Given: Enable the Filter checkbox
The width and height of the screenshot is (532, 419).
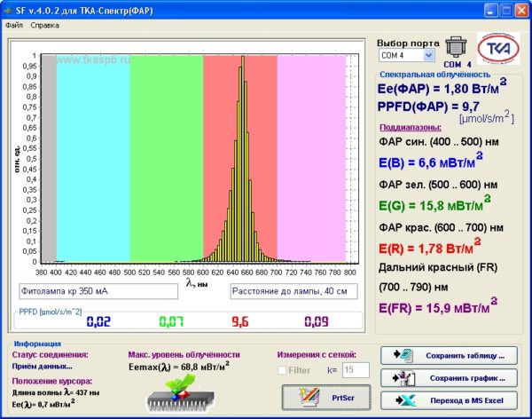Looking at the screenshot, I should point(282,370).
